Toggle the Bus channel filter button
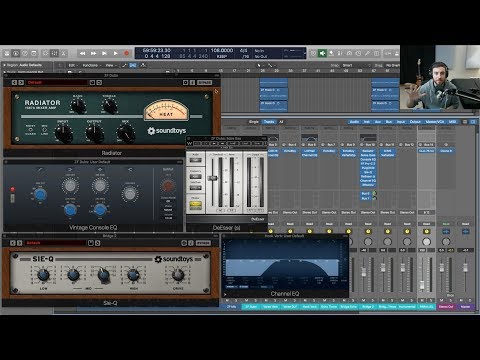This screenshot has height=360, width=480. click(389, 122)
